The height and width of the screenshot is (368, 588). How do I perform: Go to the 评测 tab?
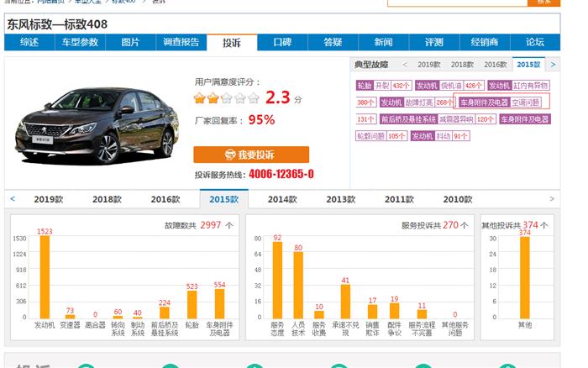pos(434,42)
